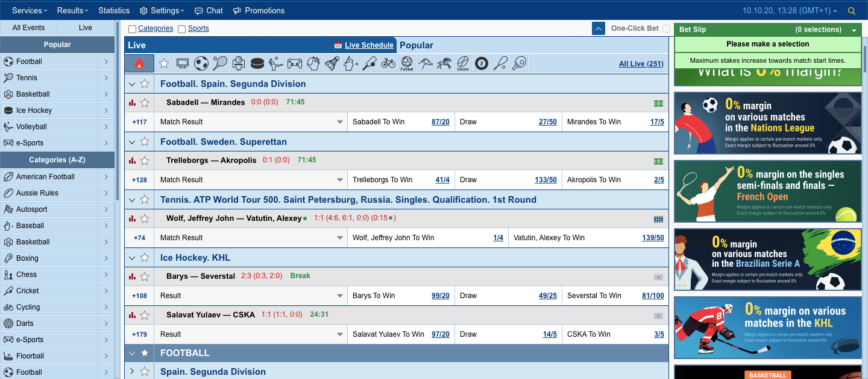The image size is (868, 379).
Task: Click the e-Sports gamepad filter icon
Action: [x=294, y=63]
